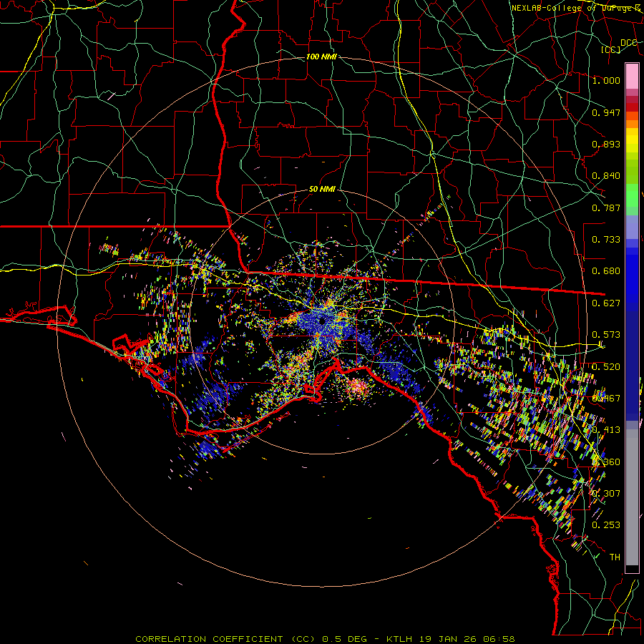Viewport: 644px width, 644px height.
Task: Click the 1.000 value on color scale
Action: tap(606, 80)
